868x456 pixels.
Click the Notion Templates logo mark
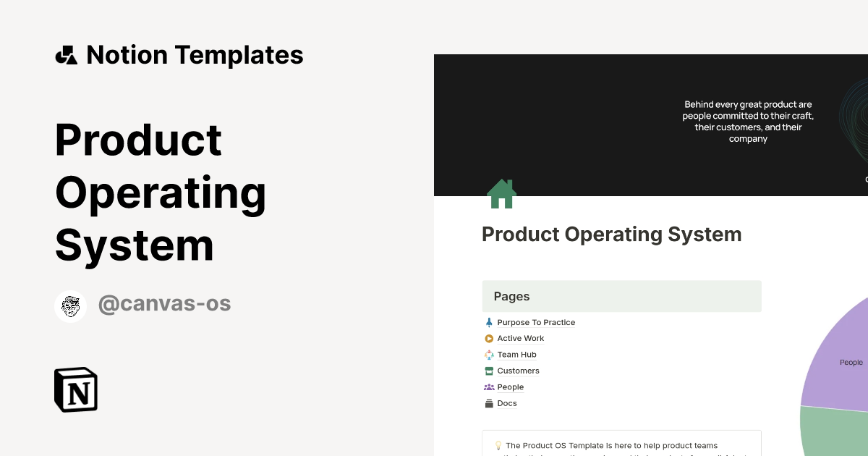click(x=65, y=54)
